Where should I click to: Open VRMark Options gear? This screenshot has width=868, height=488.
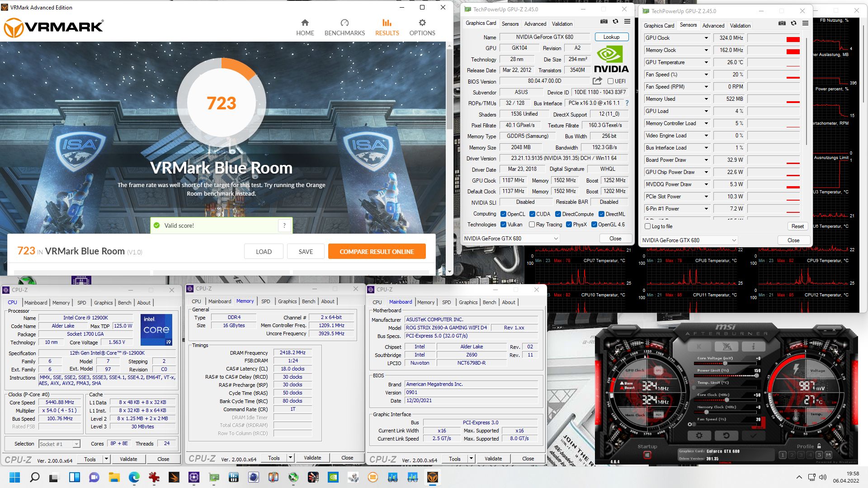(x=422, y=28)
